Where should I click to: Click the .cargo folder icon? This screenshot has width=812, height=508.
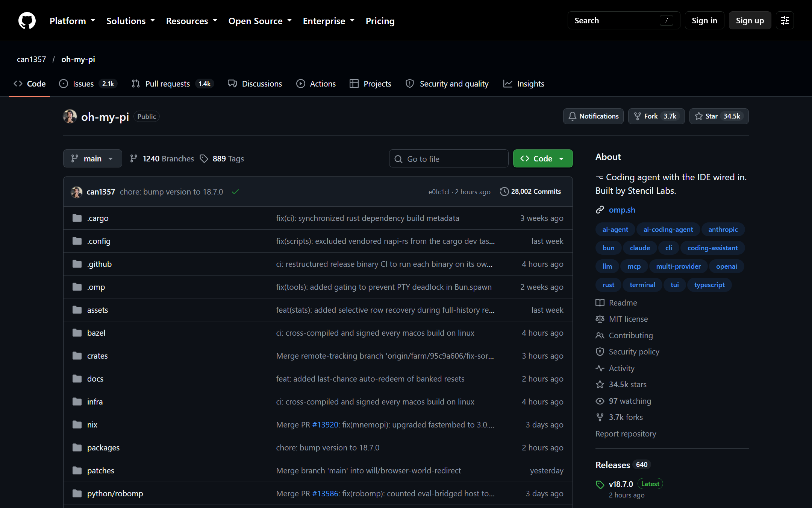point(77,218)
